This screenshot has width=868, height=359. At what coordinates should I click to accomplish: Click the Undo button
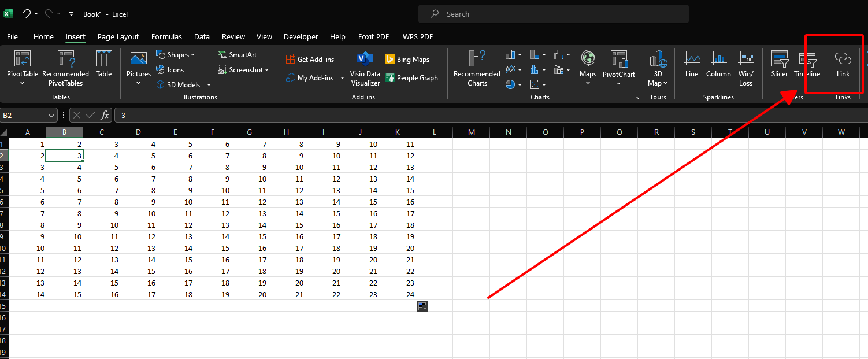tap(26, 13)
